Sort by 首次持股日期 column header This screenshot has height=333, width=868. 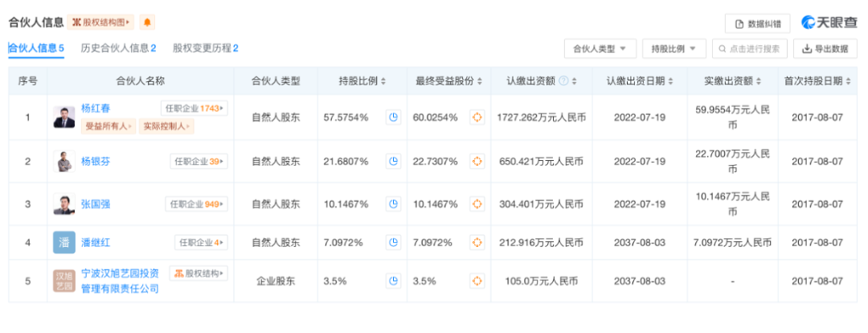[817, 81]
